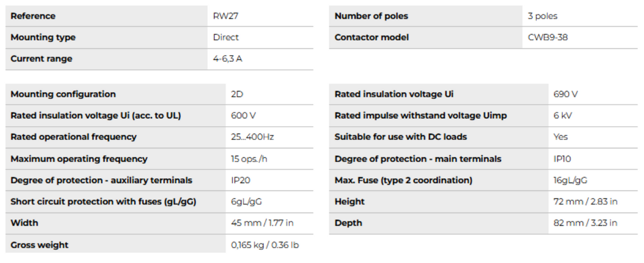This screenshot has height=263, width=644.
Task: Click the 4-6,3 A current range value
Action: tap(228, 59)
